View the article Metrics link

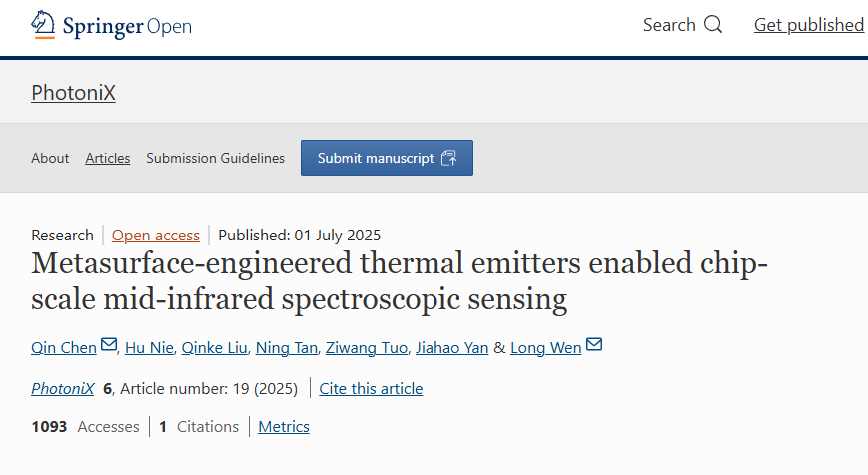click(x=284, y=427)
